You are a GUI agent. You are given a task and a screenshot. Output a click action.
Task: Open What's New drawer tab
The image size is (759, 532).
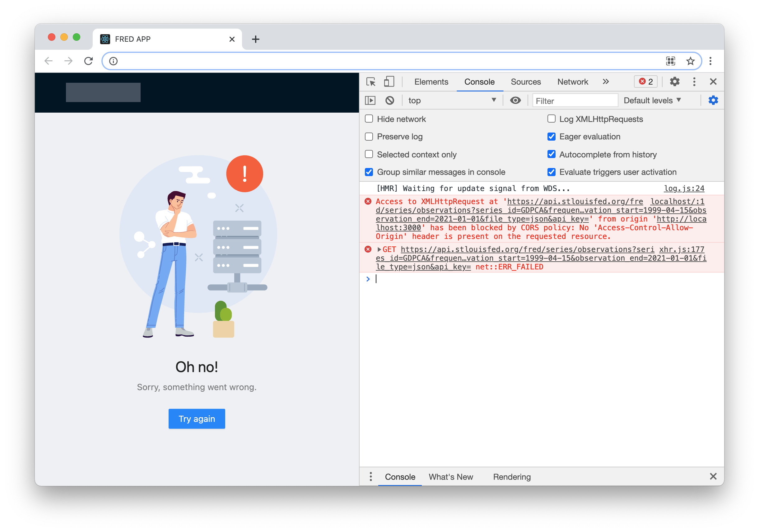tap(450, 476)
